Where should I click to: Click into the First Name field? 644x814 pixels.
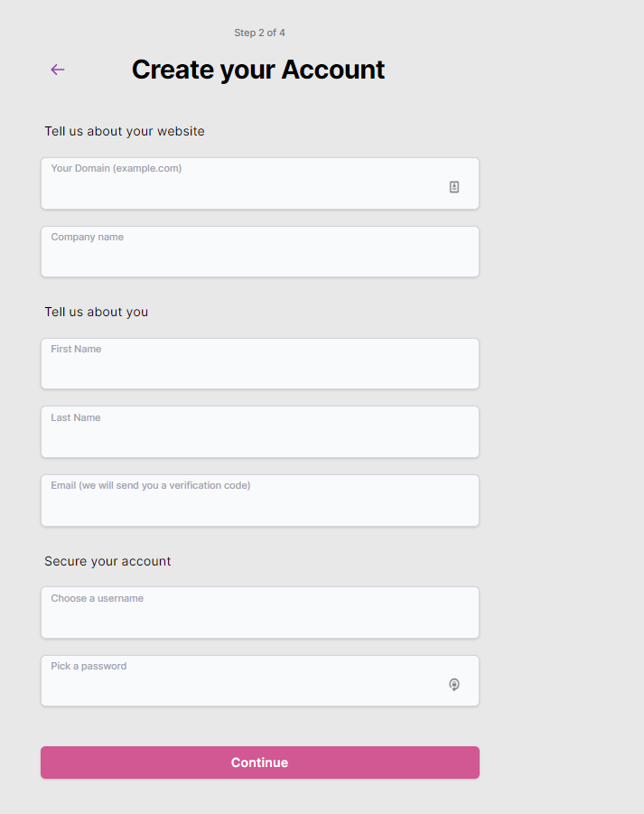(x=260, y=364)
